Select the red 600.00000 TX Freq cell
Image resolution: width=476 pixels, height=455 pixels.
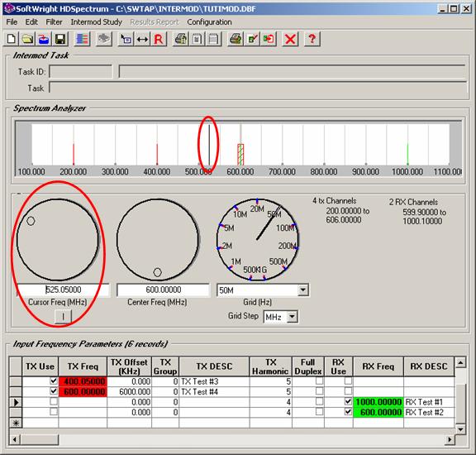click(x=83, y=392)
